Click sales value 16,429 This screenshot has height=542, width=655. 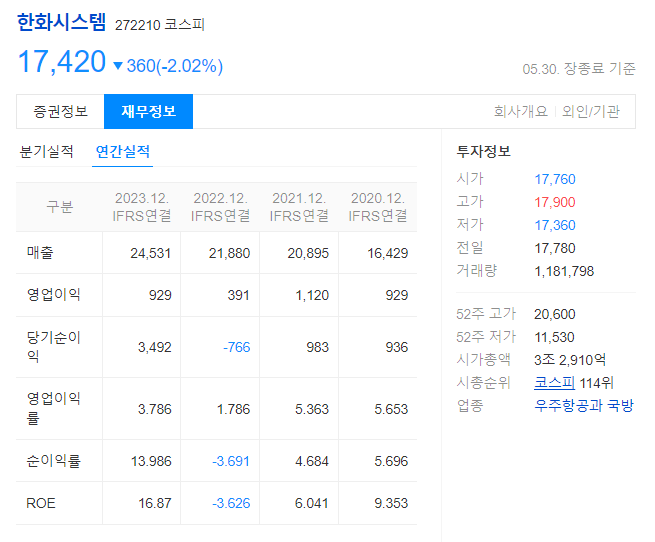tap(387, 253)
